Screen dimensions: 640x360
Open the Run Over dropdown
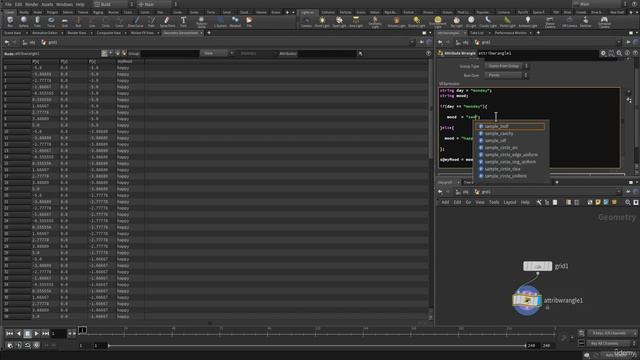pos(507,75)
